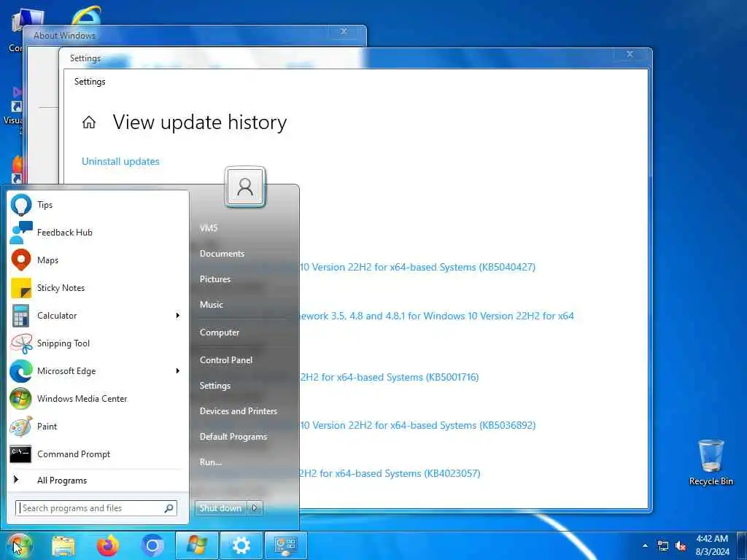Select the Internet Explorer desktop icon

coord(86,17)
